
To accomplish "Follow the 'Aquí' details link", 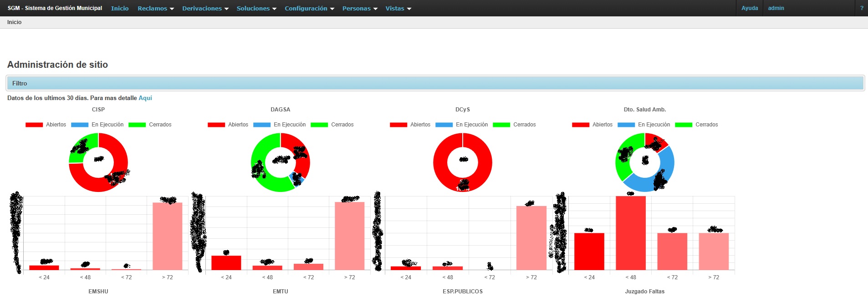I will (x=145, y=98).
